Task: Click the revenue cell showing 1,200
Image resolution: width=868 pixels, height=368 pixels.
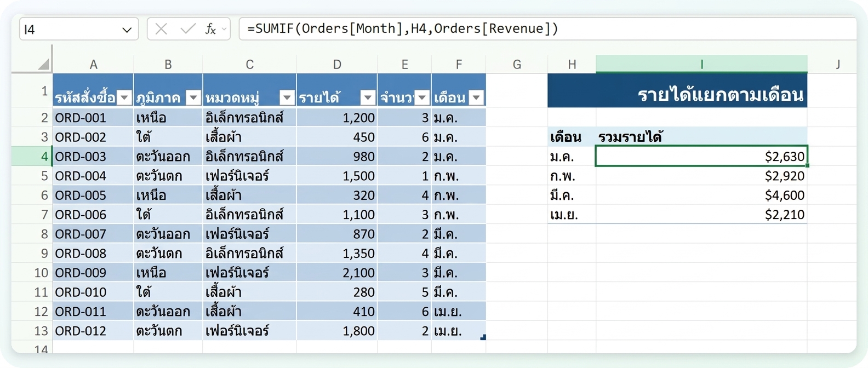Action: click(337, 118)
